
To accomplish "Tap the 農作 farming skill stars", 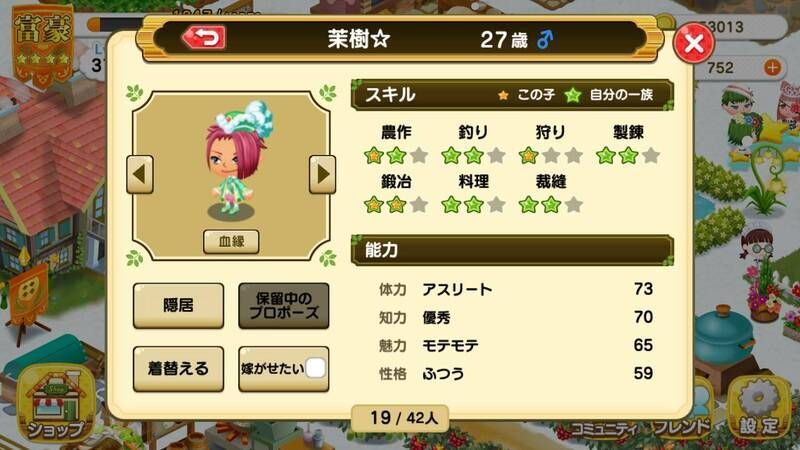I will pyautogui.click(x=396, y=156).
